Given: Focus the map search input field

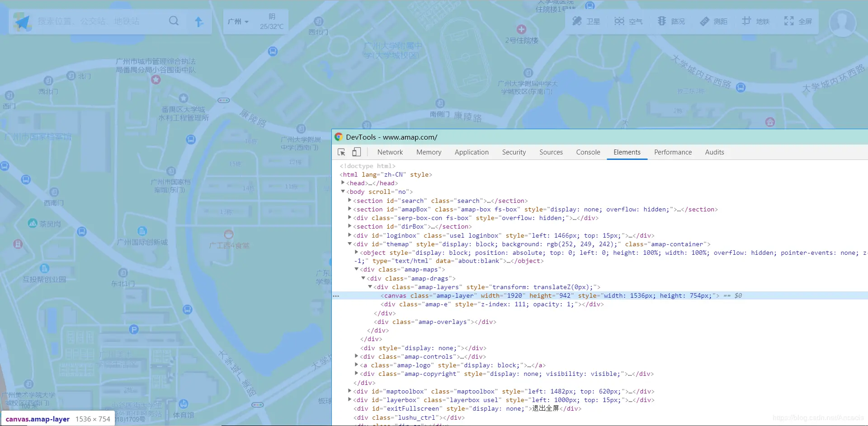Looking at the screenshot, I should tap(100, 21).
